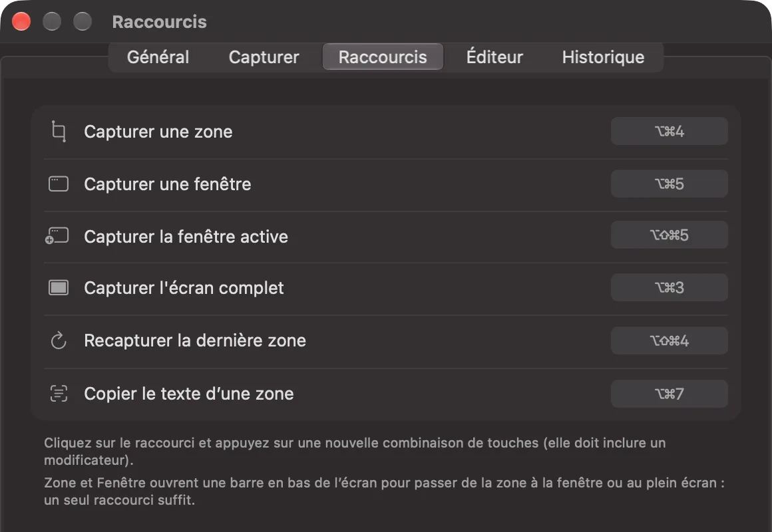Viewport: 772px width, 532px height.
Task: Click the Capturer une fenêtre label
Action: pos(168,184)
